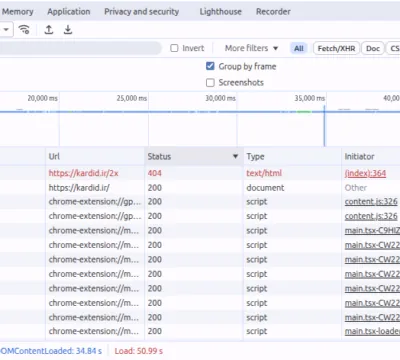Switch to the Lighthouse tab

coord(220,12)
